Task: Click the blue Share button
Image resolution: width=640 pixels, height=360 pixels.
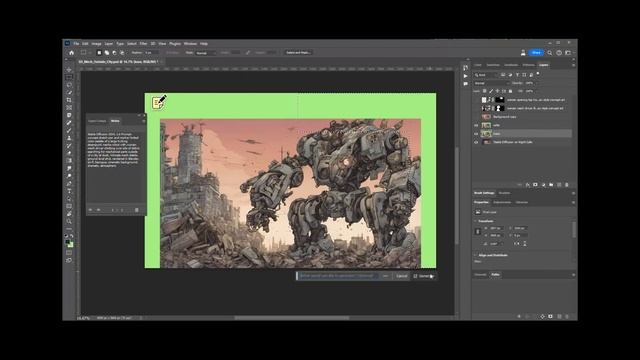Action: pos(536,53)
